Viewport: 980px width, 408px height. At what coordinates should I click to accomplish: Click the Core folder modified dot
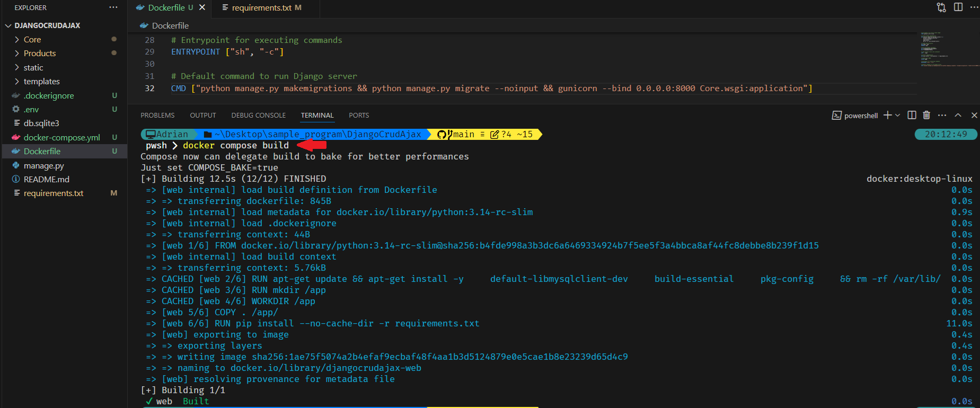pyautogui.click(x=114, y=39)
